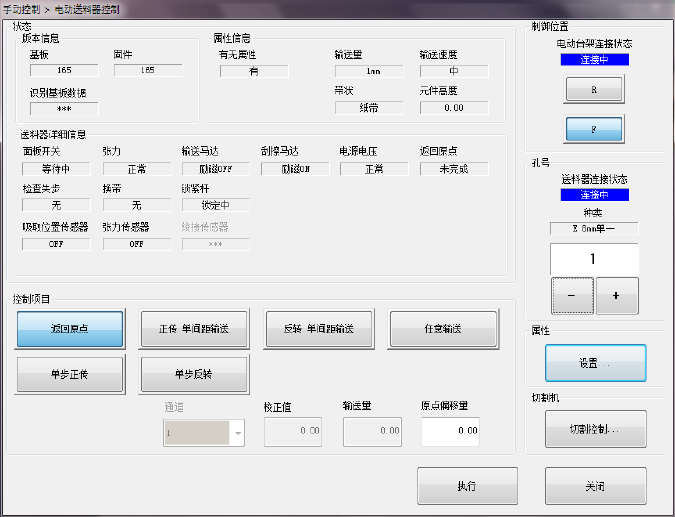This screenshot has width=675, height=517.
Task: Close the dialog with 关闭 button
Action: coord(595,486)
